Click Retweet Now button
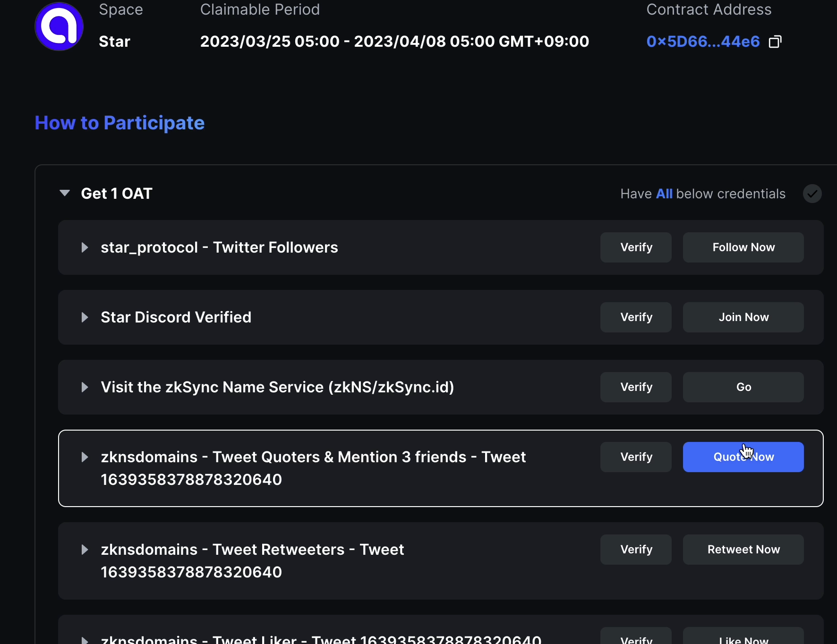Screen dimensions: 837x644 pyautogui.click(x=743, y=550)
